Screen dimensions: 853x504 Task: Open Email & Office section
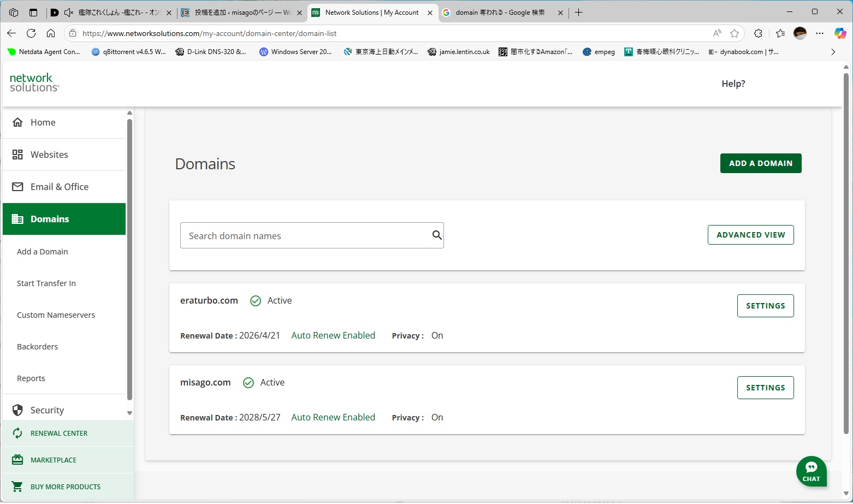[64, 187]
